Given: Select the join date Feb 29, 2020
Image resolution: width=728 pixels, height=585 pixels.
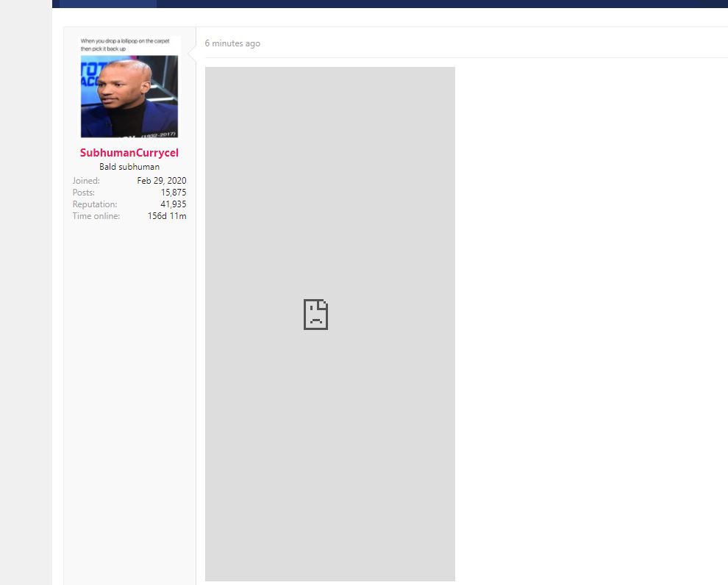Looking at the screenshot, I should [x=161, y=181].
